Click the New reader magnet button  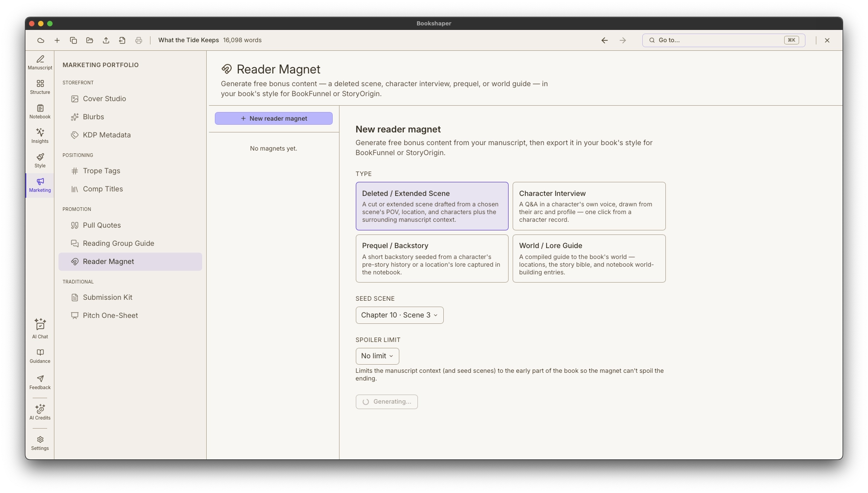pos(273,118)
